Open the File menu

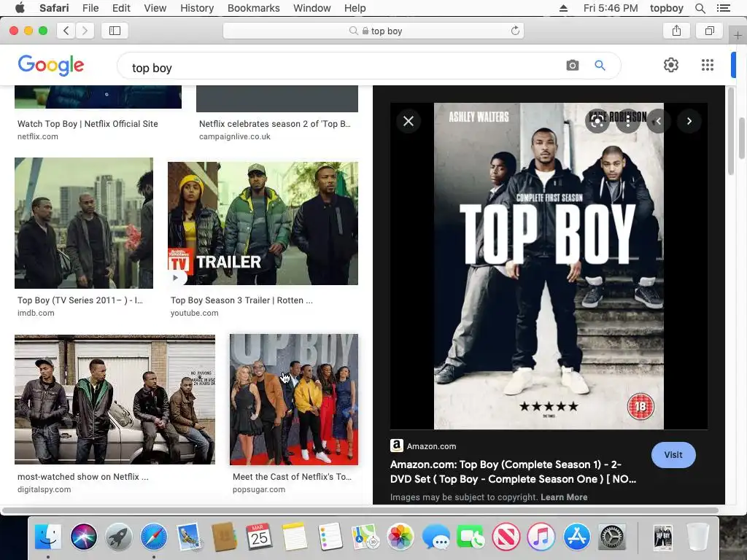[90, 8]
